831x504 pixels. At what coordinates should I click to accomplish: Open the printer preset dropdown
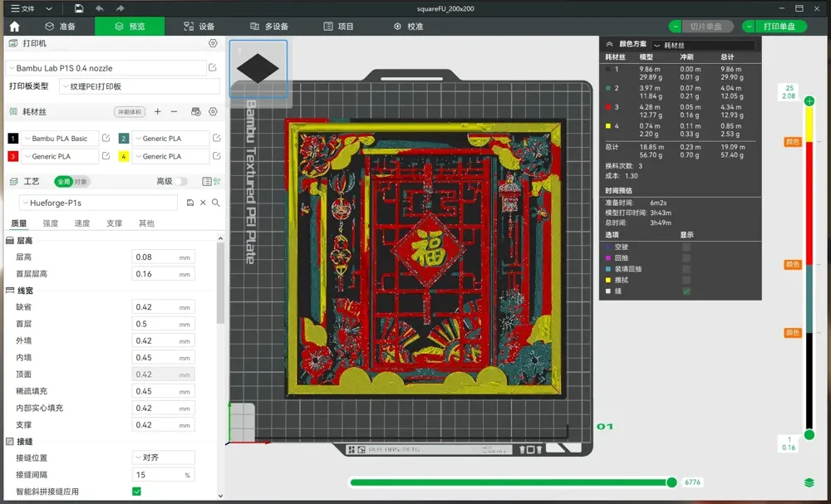(106, 68)
